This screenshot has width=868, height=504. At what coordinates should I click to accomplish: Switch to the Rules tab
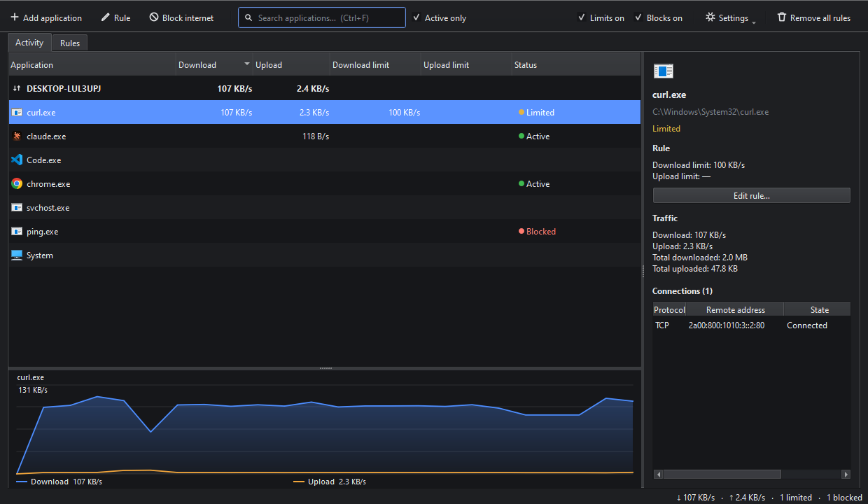70,43
